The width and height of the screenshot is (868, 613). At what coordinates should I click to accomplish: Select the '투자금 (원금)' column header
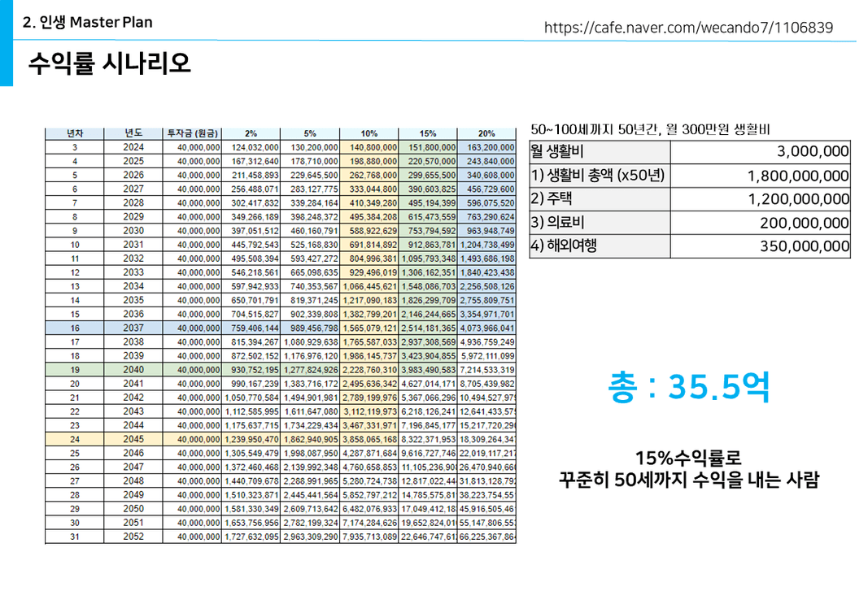click(193, 133)
